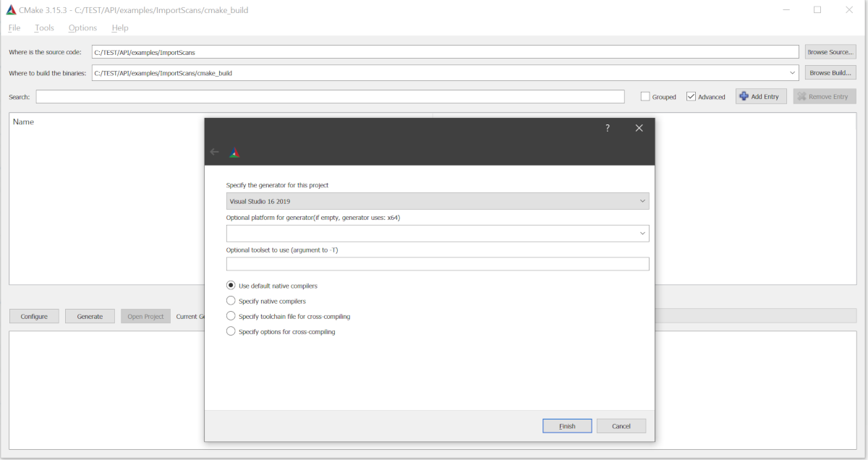Image resolution: width=868 pixels, height=460 pixels.
Task: Open the File menu
Action: point(14,27)
